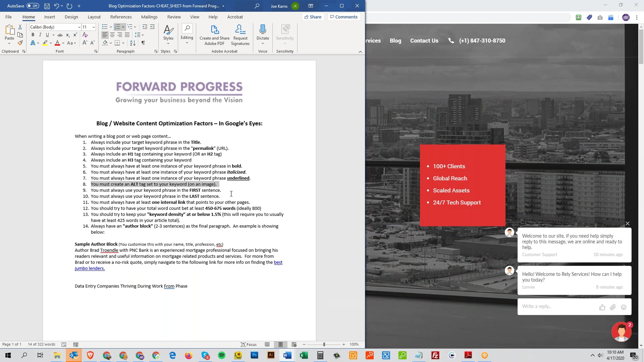The height and width of the screenshot is (362, 644).
Task: Open Word from the Windows taskbar
Action: [x=287, y=355]
